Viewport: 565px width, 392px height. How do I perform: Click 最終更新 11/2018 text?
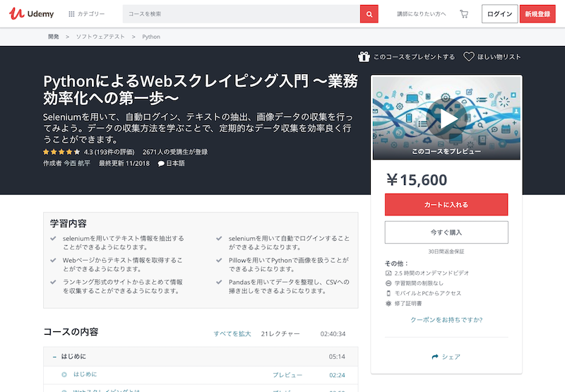coord(124,163)
